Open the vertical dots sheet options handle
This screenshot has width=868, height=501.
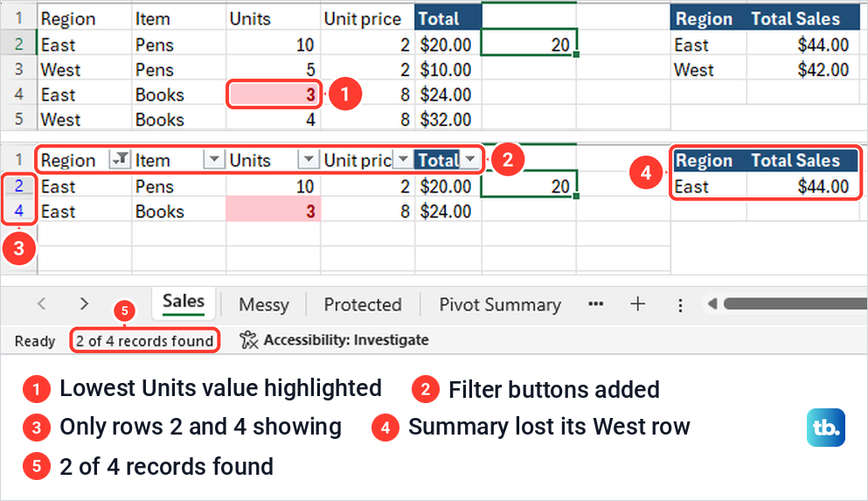(680, 305)
